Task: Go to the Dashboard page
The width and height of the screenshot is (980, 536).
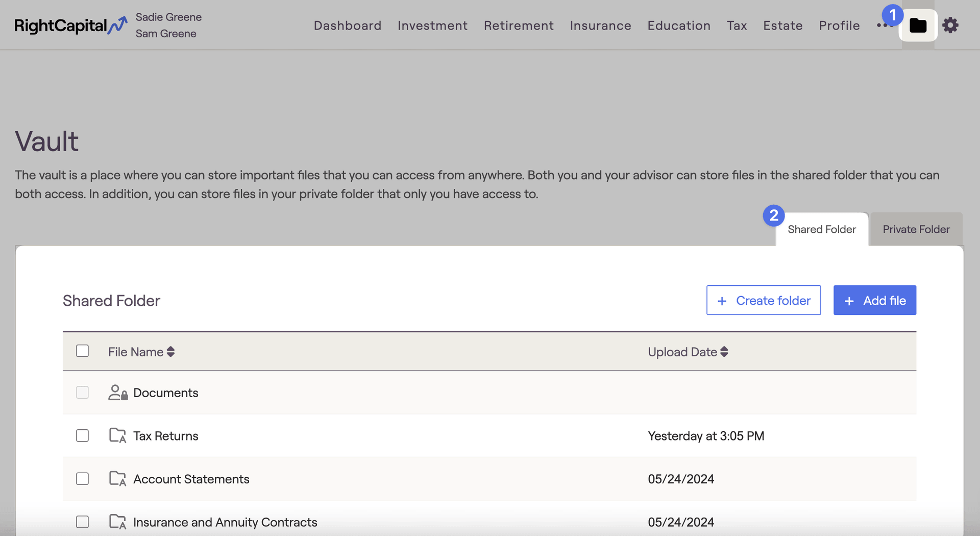Action: pyautogui.click(x=347, y=26)
